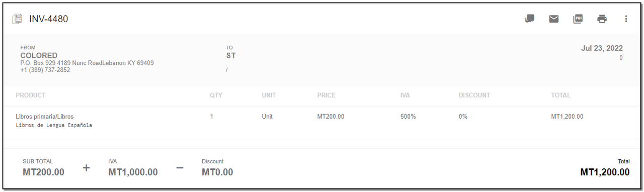Export invoice as PDF icon
The image size is (644, 192).
(x=578, y=19)
